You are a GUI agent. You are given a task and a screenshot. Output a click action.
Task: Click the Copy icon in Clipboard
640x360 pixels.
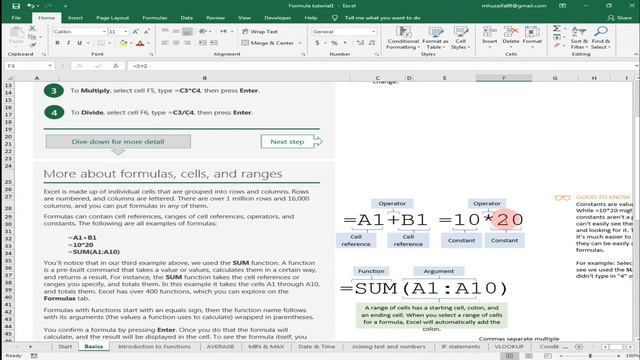pos(32,37)
